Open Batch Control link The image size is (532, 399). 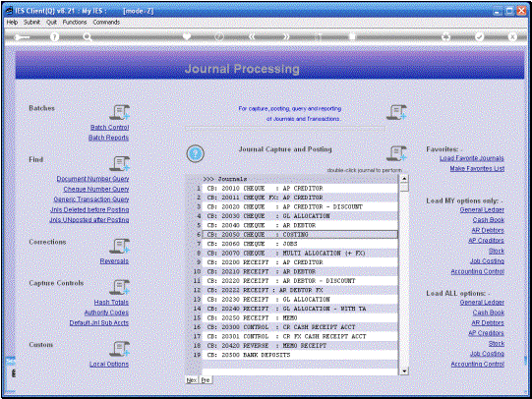tap(109, 127)
